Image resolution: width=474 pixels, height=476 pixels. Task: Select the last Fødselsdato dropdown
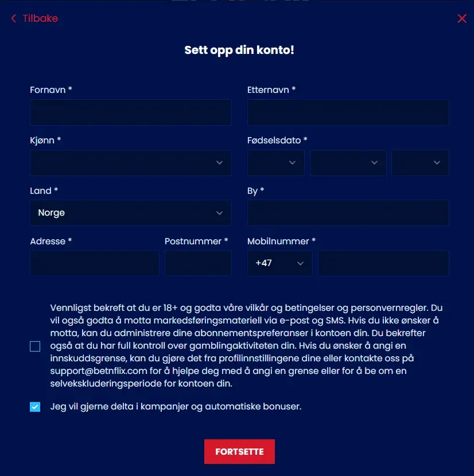[420, 163]
